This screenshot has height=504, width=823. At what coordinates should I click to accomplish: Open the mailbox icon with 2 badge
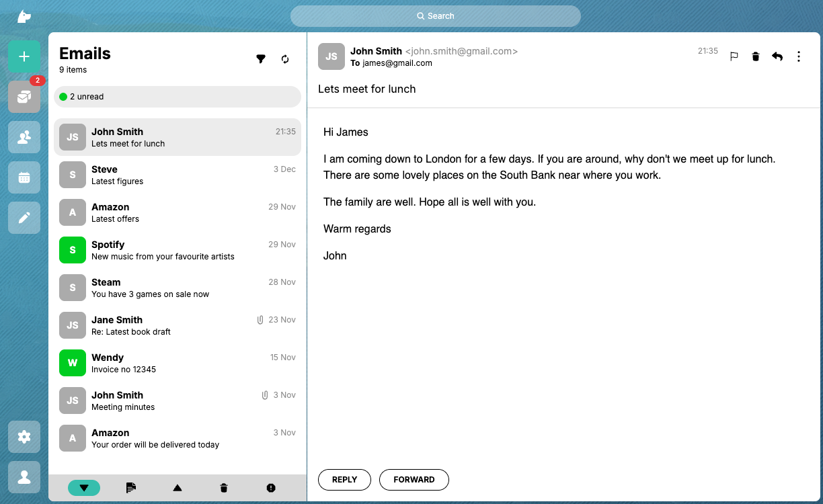point(24,97)
